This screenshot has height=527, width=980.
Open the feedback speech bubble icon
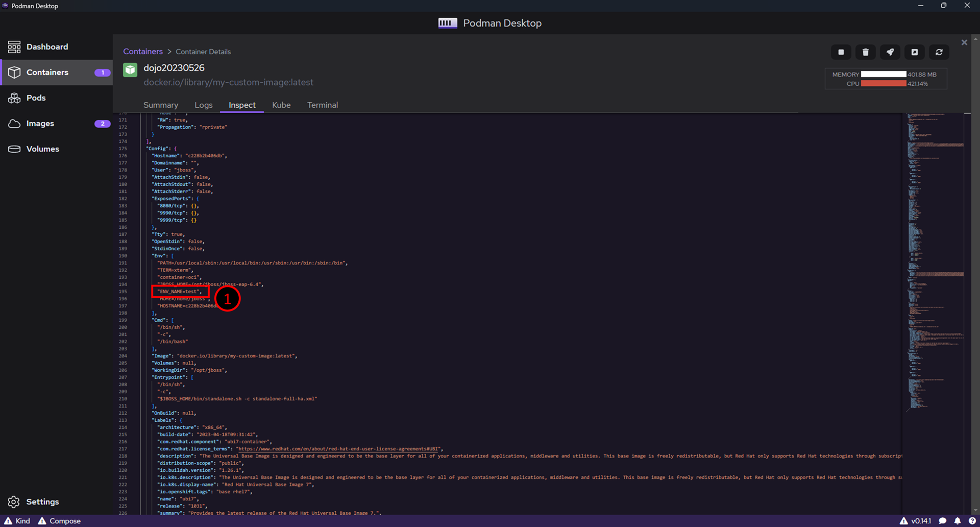coord(943,521)
